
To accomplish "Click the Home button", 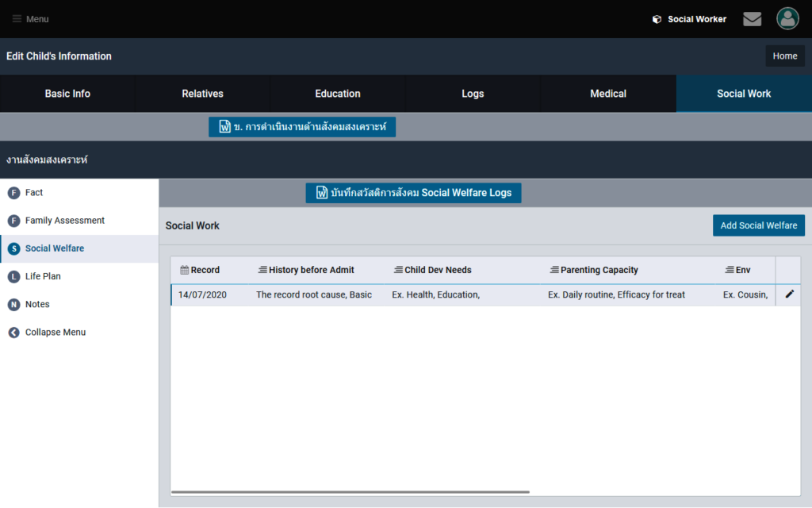I will pyautogui.click(x=784, y=56).
